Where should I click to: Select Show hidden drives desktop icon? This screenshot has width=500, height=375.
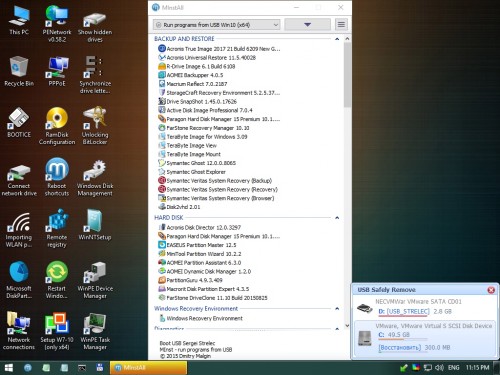point(95,27)
